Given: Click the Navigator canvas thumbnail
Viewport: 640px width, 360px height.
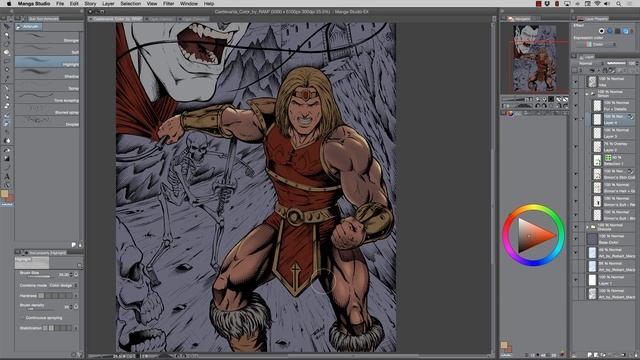Looking at the screenshot, I should pyautogui.click(x=534, y=58).
